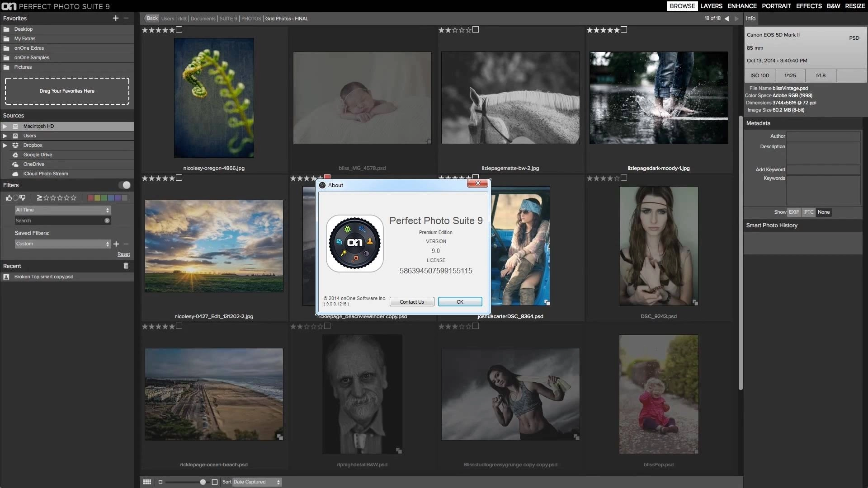Open the My Extras favorite folder
This screenshot has height=488, width=868.
(67, 38)
